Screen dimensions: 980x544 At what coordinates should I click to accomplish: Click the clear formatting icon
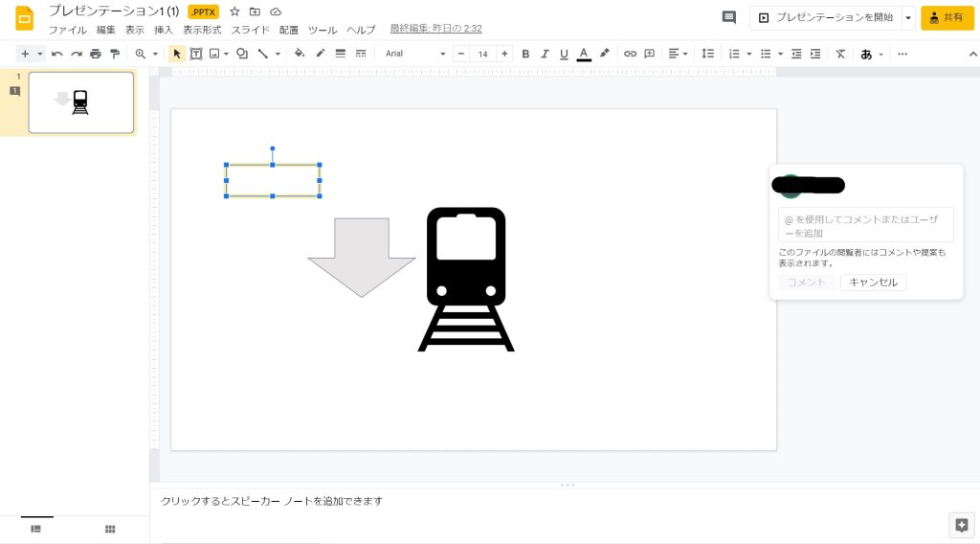coord(840,54)
